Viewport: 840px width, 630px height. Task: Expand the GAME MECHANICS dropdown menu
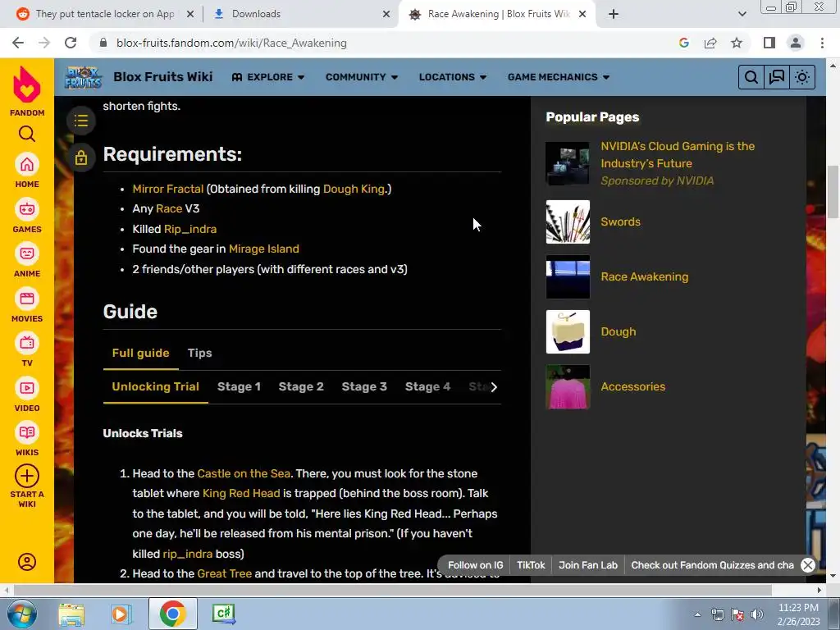[558, 77]
